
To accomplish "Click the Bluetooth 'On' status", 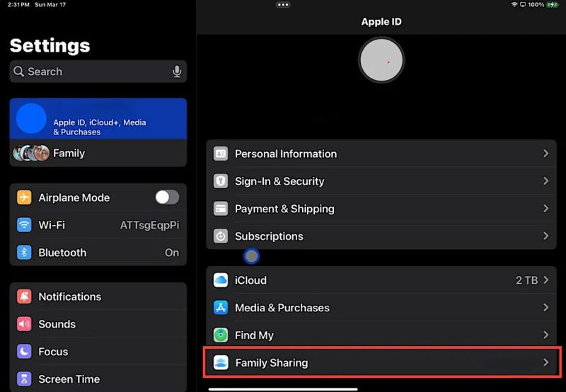I will 172,253.
